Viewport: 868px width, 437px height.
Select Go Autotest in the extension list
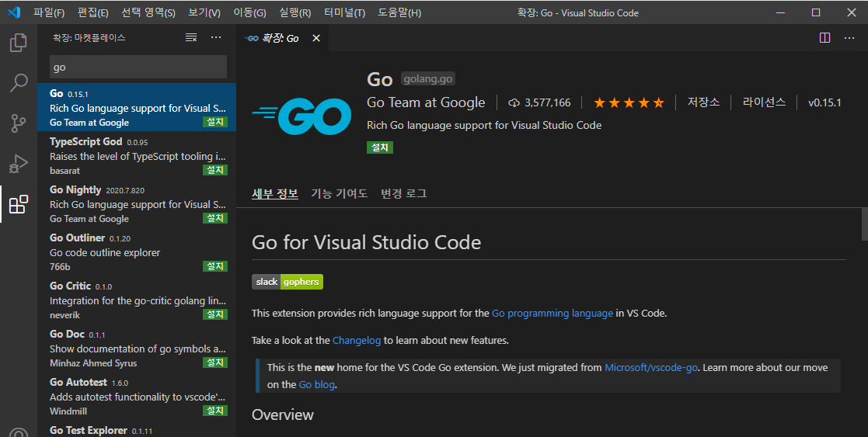click(x=137, y=396)
